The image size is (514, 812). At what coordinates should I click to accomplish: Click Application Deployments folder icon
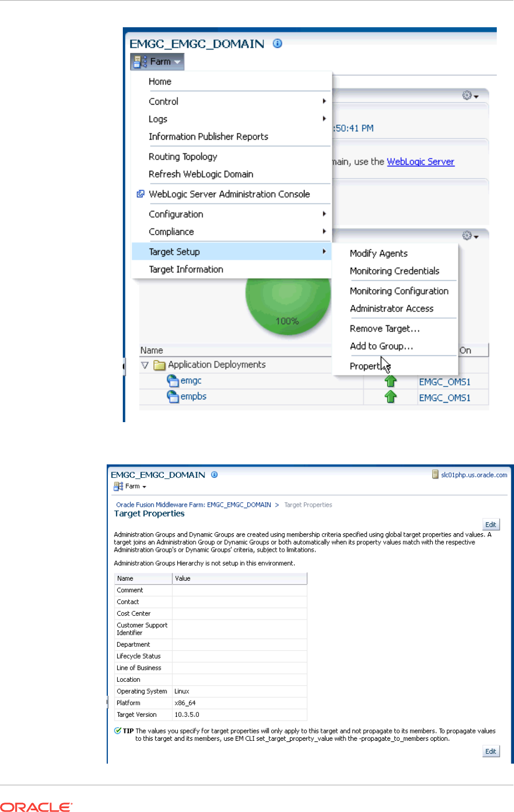coord(159,365)
